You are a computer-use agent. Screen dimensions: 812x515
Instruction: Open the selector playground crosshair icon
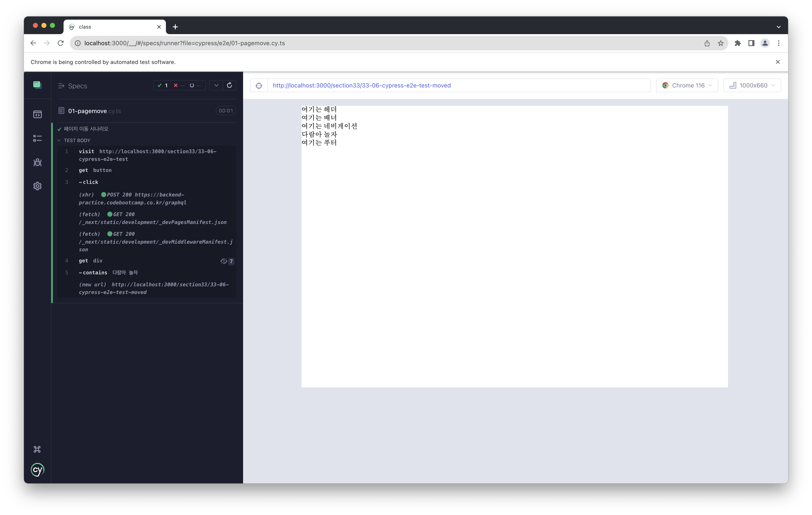coord(259,86)
